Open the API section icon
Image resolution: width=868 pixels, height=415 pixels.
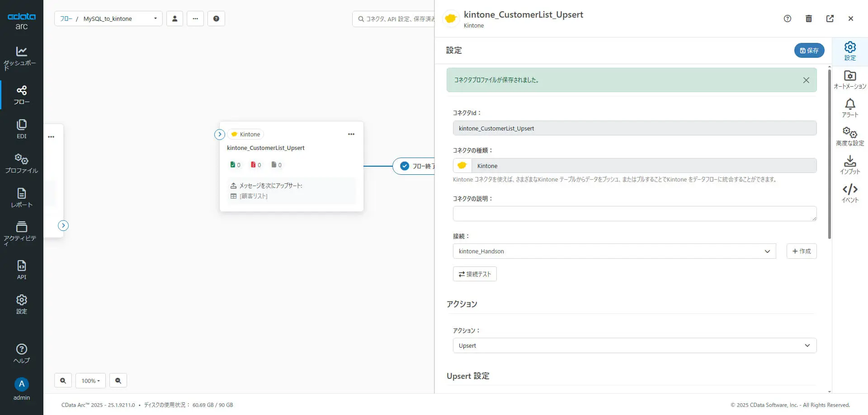[x=21, y=270]
